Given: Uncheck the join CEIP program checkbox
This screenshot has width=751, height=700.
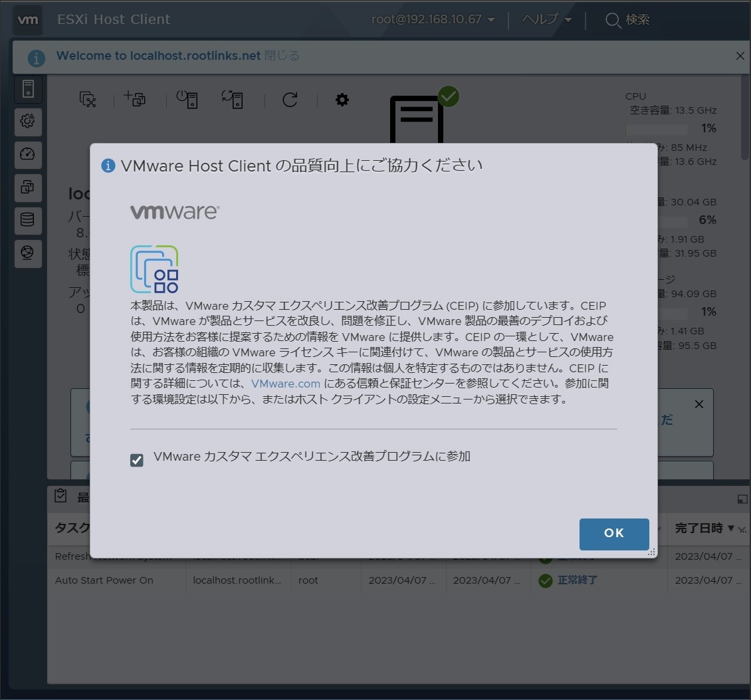Looking at the screenshot, I should pos(136,460).
